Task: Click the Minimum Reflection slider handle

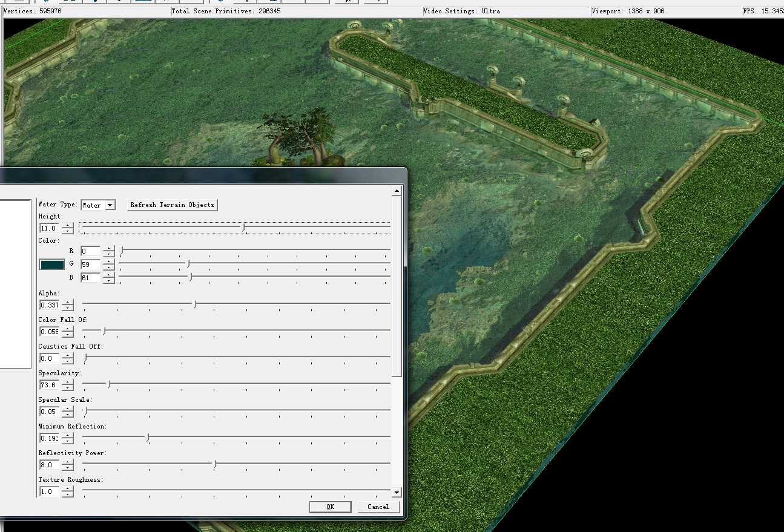Action: pos(148,437)
